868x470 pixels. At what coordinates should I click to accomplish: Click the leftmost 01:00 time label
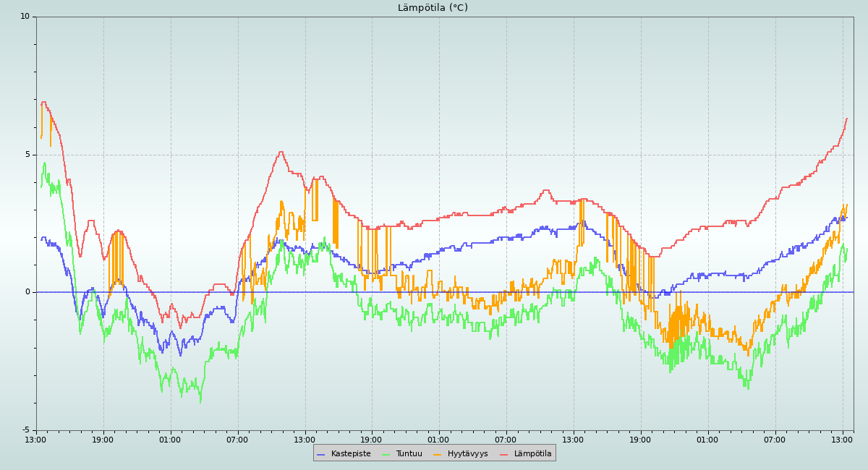[170, 440]
